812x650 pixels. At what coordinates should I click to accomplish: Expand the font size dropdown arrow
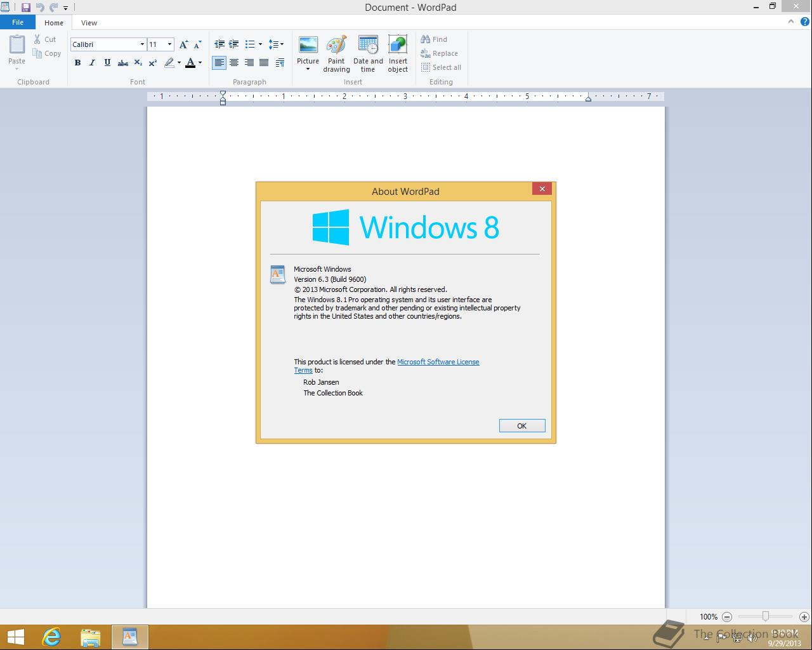coord(169,44)
